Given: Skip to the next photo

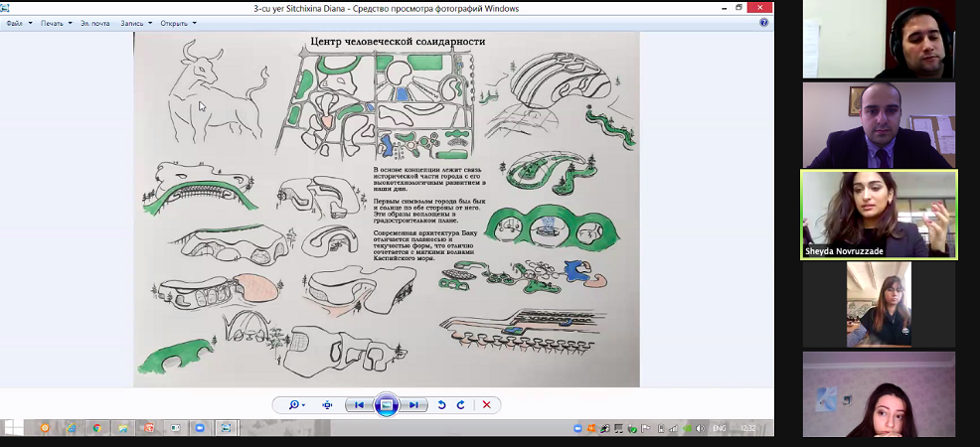Looking at the screenshot, I should pyautogui.click(x=414, y=405).
